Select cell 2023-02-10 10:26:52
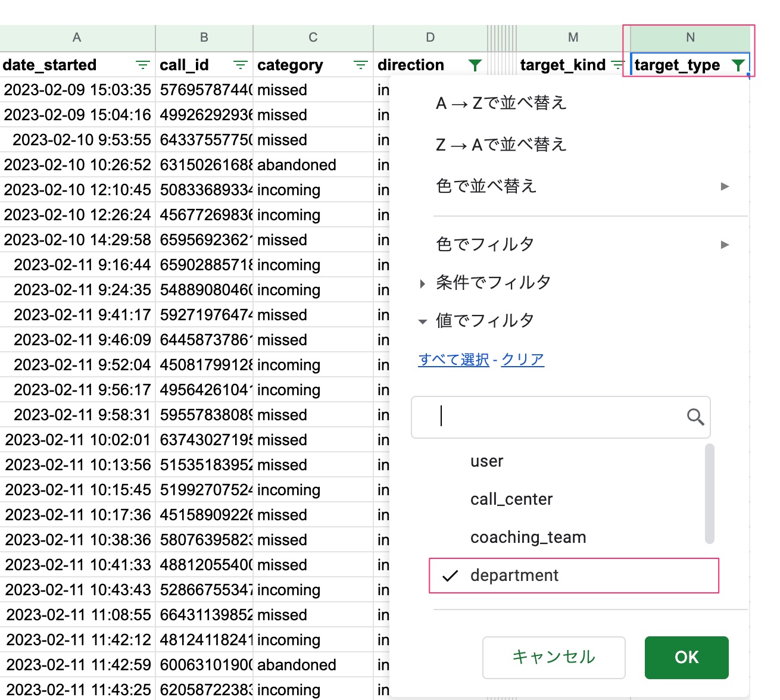This screenshot has width=780, height=700. tap(77, 165)
